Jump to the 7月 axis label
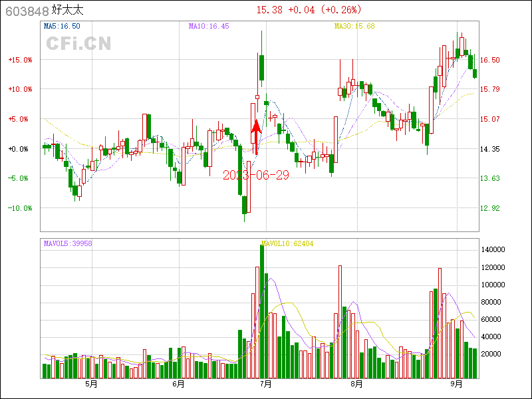Viewport: 532px width, 399px height. 267,384
